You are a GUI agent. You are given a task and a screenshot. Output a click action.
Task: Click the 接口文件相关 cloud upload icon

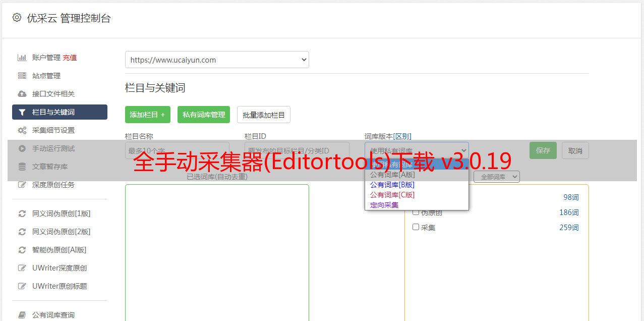tap(22, 94)
